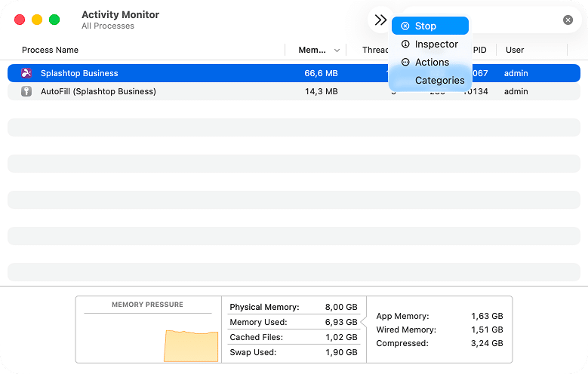Click the green full screen window button
Screen dimensions: 588x374
(54, 20)
